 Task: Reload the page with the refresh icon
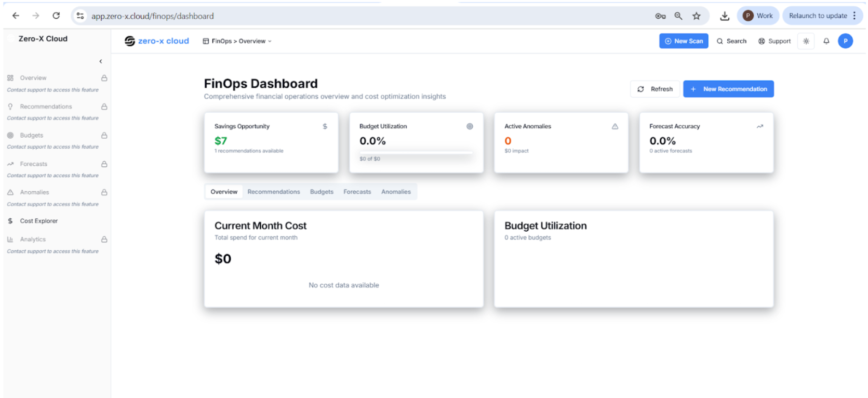coord(56,16)
